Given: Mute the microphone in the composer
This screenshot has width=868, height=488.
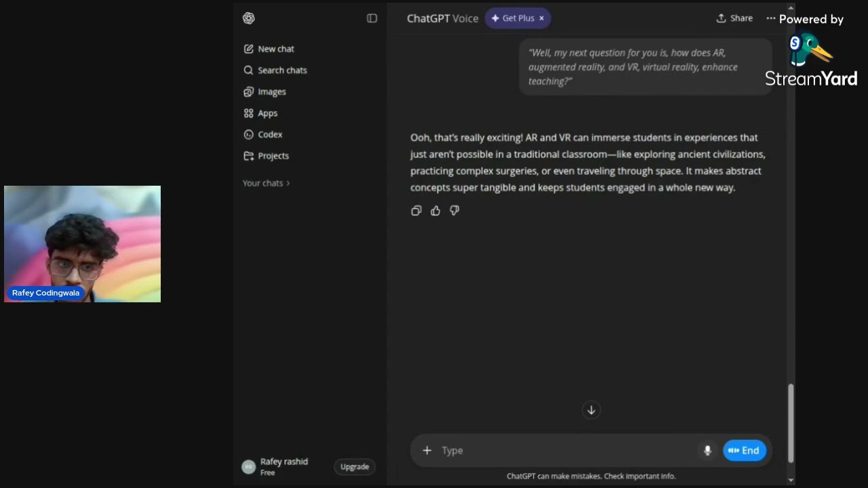Looking at the screenshot, I should 707,451.
